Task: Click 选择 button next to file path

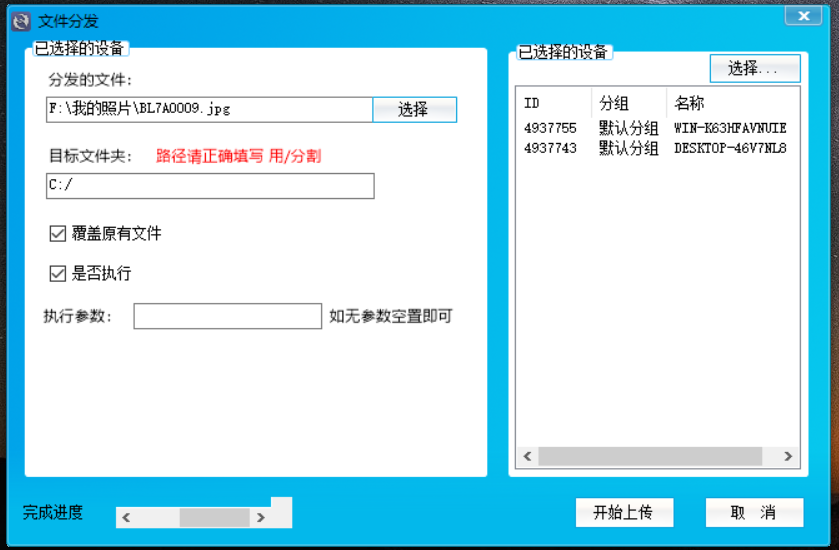Action: (414, 110)
